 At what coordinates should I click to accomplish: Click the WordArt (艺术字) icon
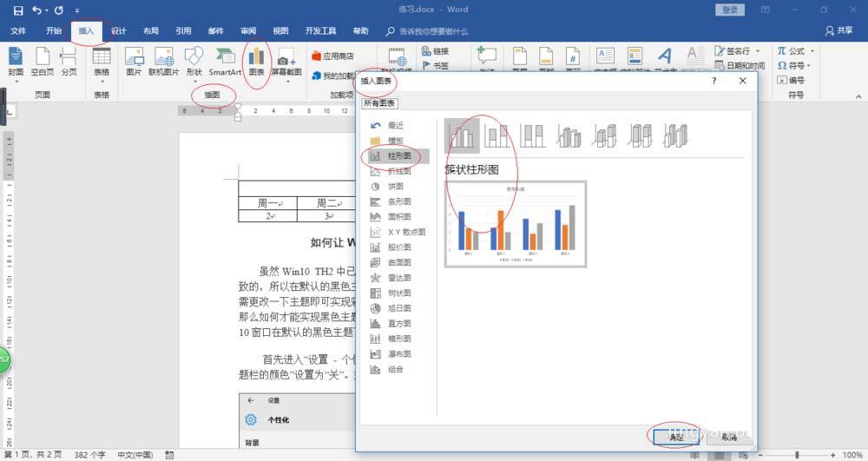click(x=665, y=56)
